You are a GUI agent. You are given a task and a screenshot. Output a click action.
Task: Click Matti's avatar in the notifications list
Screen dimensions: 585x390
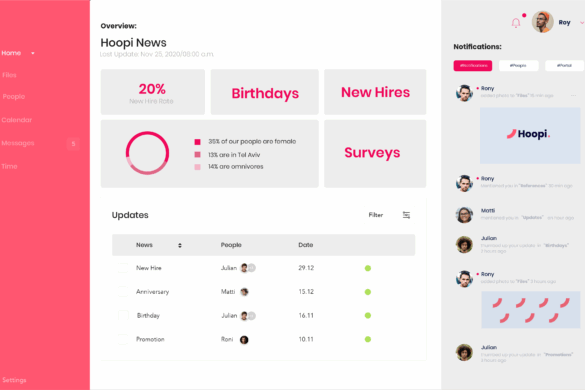(464, 215)
